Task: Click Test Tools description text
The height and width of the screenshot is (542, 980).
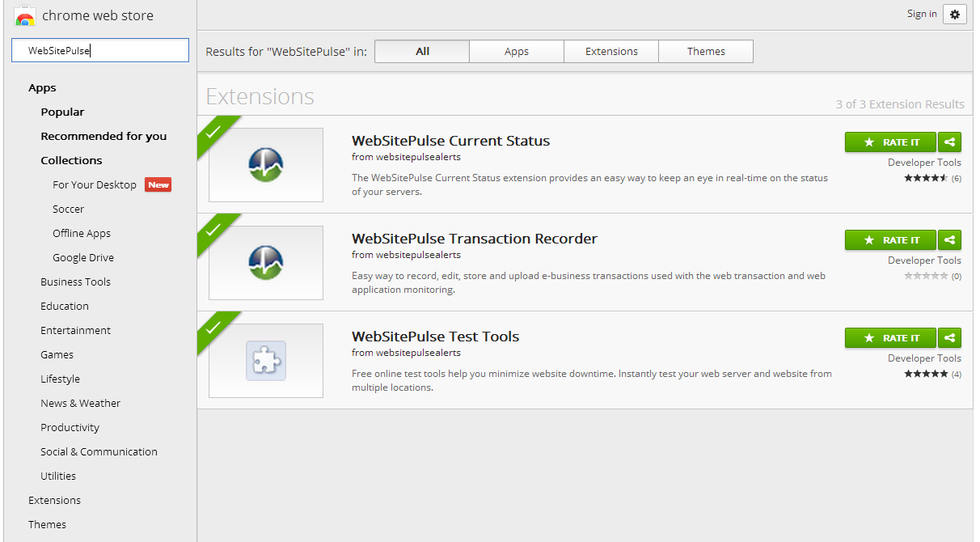Action: (x=592, y=381)
